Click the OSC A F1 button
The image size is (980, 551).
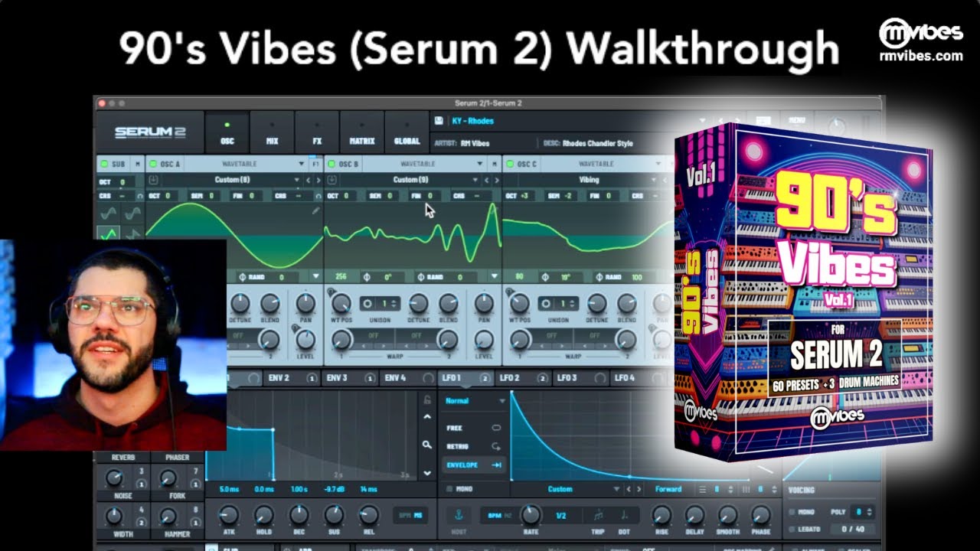tap(315, 164)
